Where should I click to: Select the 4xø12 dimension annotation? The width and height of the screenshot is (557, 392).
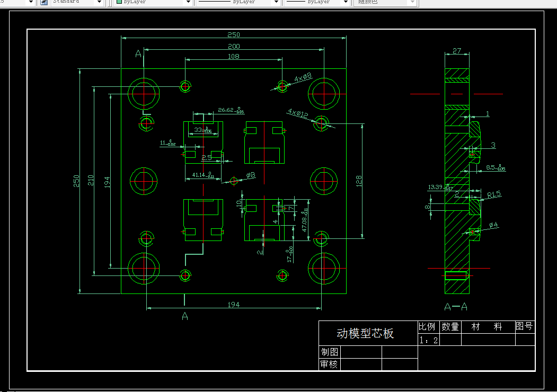point(298,113)
